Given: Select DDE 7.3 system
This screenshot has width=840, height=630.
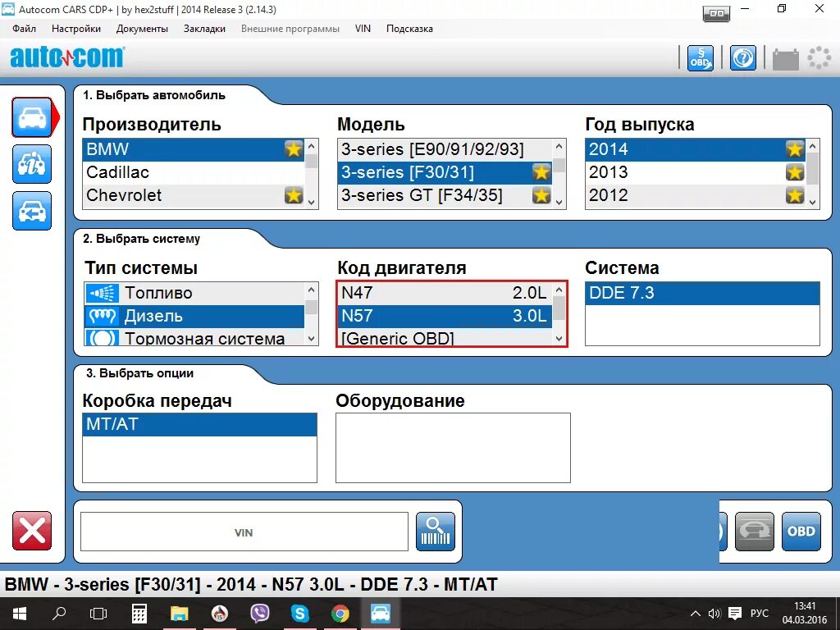Looking at the screenshot, I should coord(702,293).
